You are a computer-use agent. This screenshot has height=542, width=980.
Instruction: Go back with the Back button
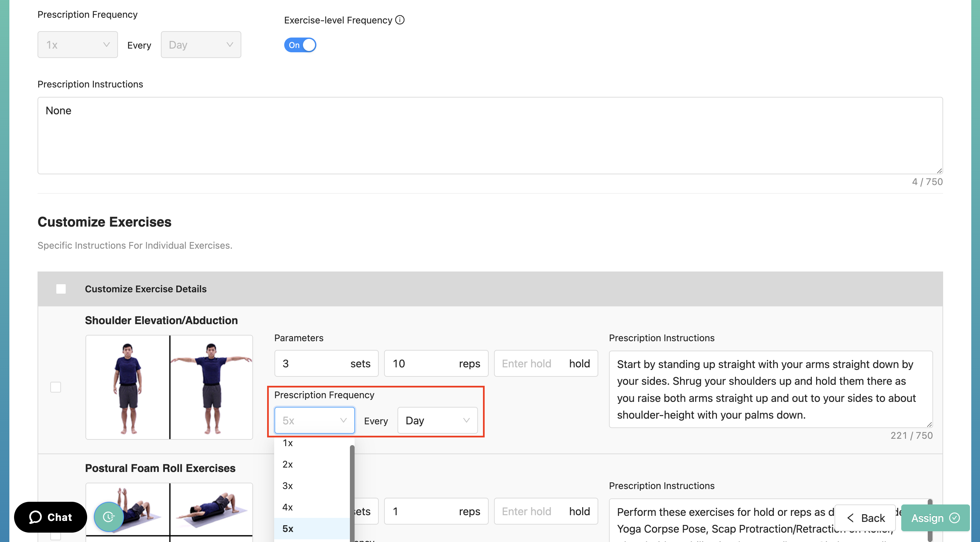[865, 518]
